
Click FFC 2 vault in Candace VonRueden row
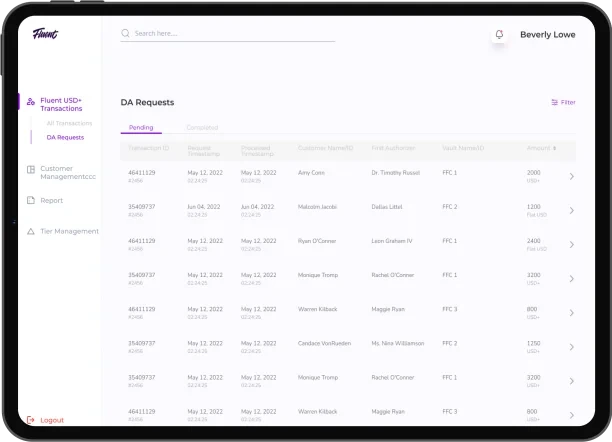450,343
